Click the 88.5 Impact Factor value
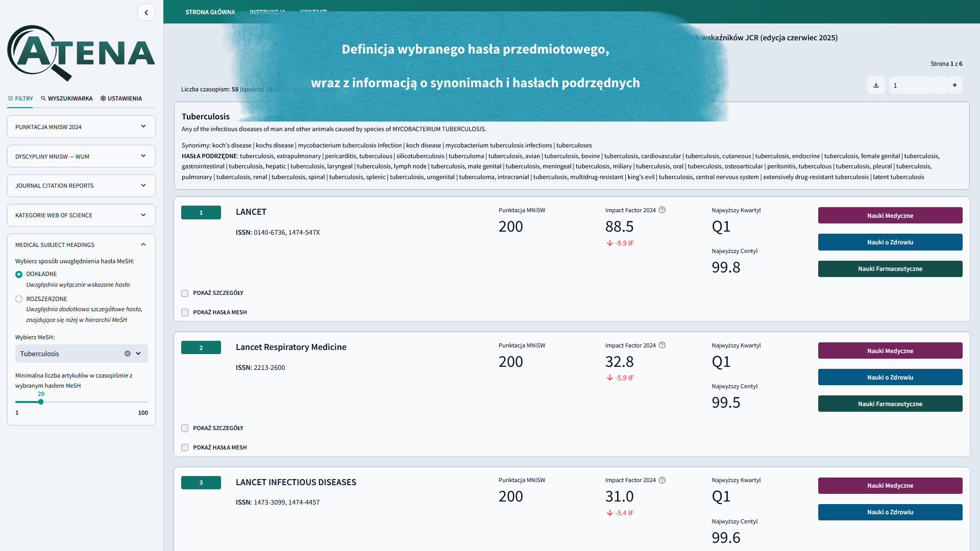 (619, 227)
